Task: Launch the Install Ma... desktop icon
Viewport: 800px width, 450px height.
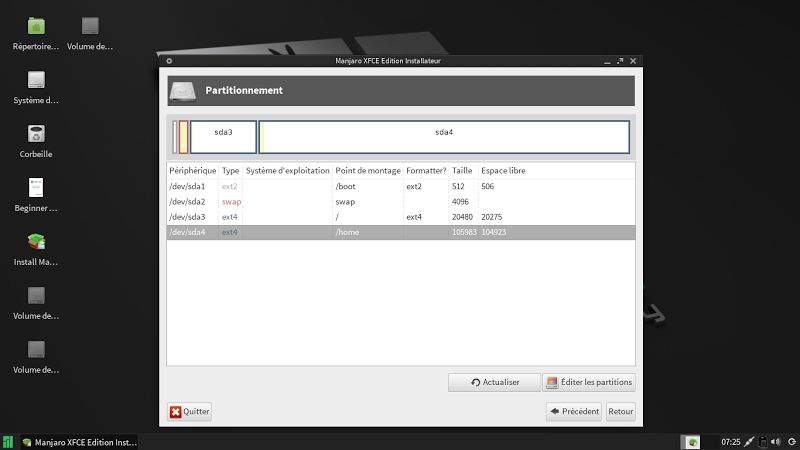Action: pos(36,241)
